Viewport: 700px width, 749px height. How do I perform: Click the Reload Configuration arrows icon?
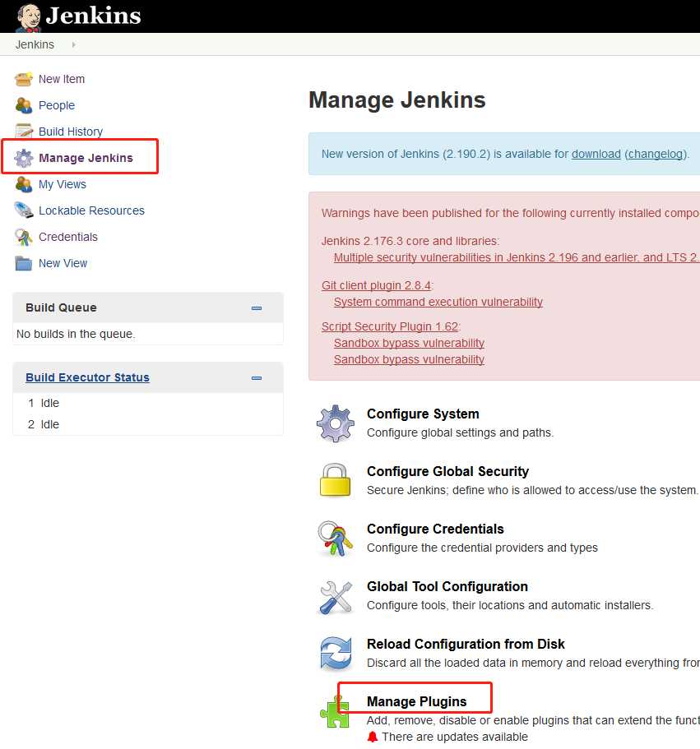coord(336,654)
